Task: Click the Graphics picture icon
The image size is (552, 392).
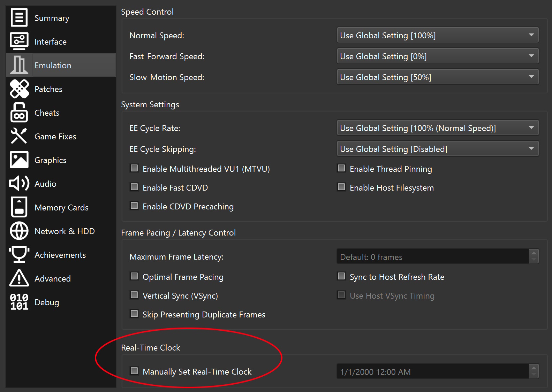Action: click(x=19, y=160)
